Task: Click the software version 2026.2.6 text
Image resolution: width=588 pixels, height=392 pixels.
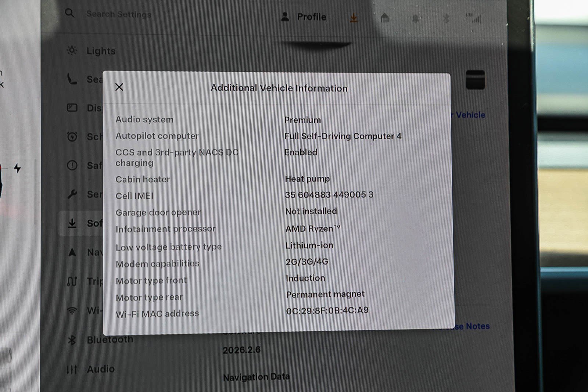Action: click(x=241, y=350)
